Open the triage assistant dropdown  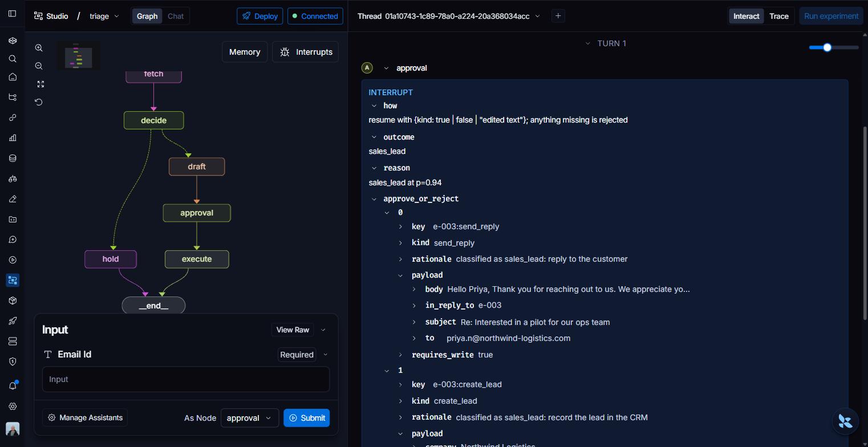click(104, 16)
